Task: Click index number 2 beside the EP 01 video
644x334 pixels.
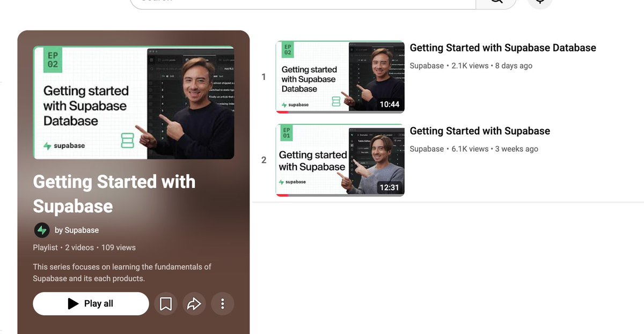Action: pyautogui.click(x=264, y=160)
